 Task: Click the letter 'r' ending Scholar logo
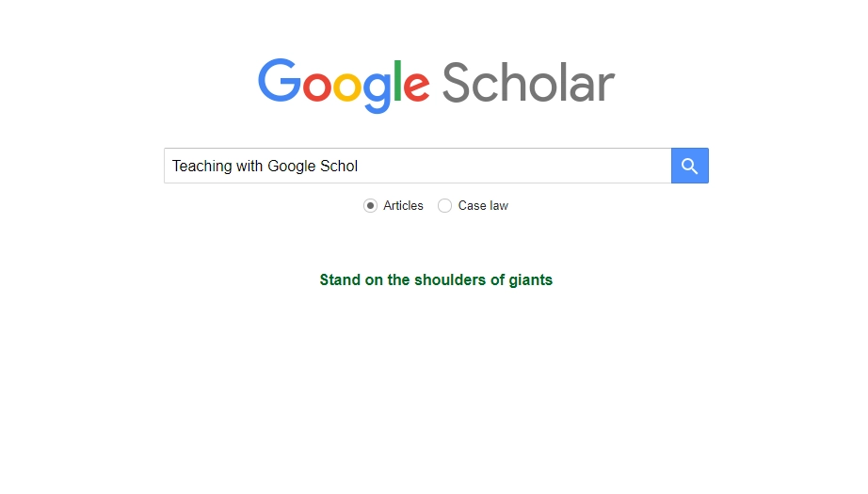click(x=606, y=87)
